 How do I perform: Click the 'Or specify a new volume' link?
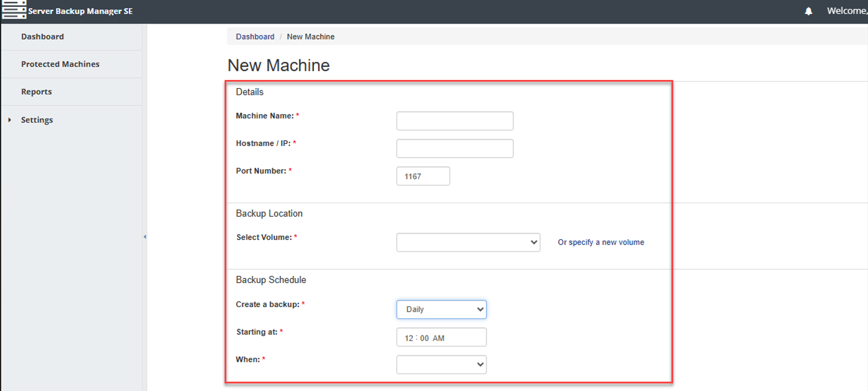(601, 242)
